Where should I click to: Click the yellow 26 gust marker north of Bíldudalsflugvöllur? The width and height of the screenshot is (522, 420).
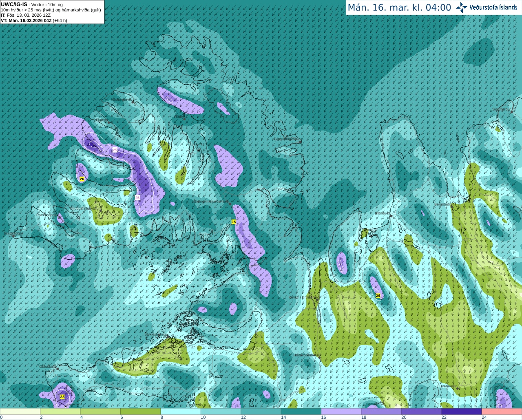(82, 179)
